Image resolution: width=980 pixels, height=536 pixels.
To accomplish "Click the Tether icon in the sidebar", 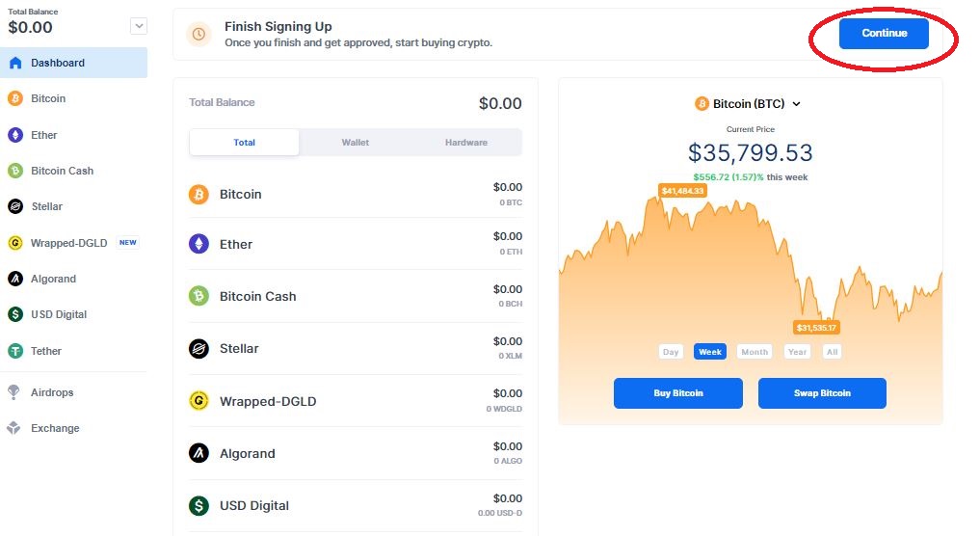I will coord(15,351).
